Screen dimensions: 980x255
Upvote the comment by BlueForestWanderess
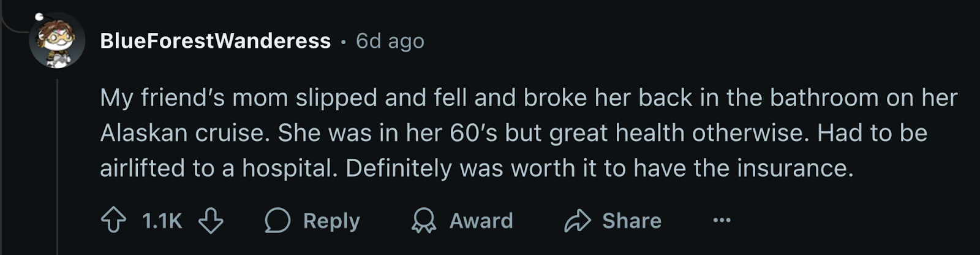coord(114,221)
